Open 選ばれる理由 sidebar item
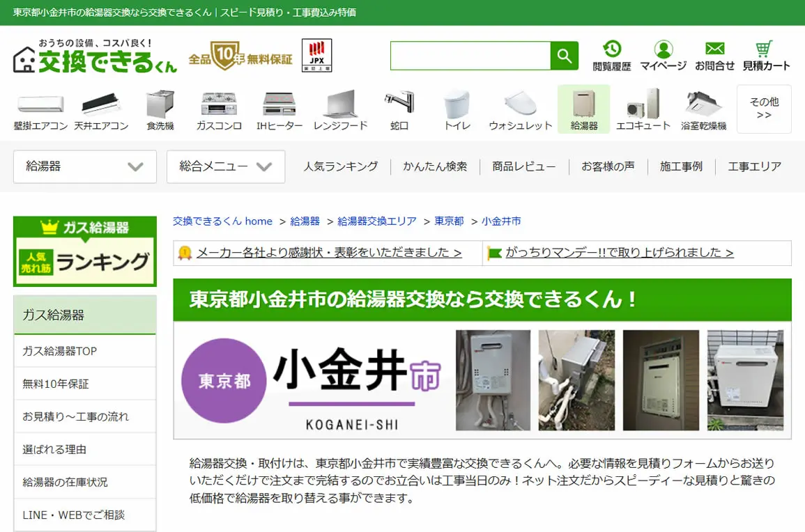This screenshot has height=532, width=805. pos(85,449)
